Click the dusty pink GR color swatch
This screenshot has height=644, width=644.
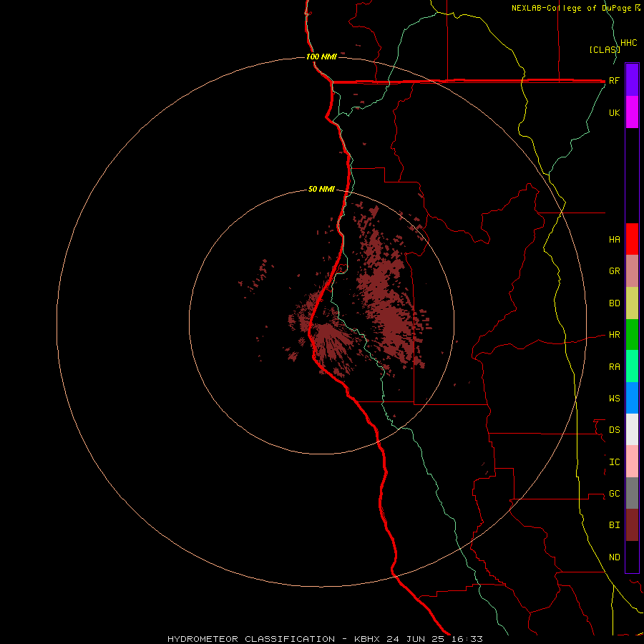click(x=632, y=271)
